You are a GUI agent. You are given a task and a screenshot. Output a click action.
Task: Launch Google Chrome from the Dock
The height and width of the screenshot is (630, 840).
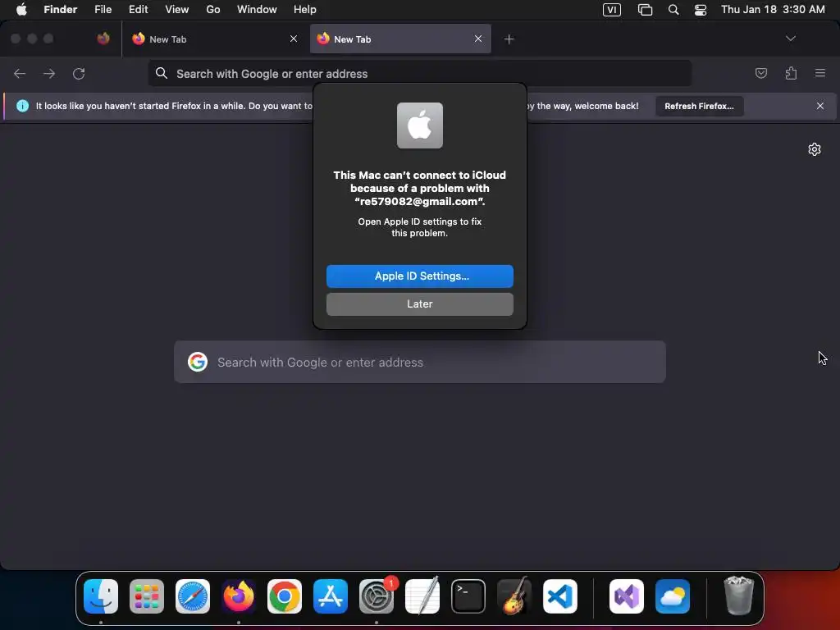point(285,596)
